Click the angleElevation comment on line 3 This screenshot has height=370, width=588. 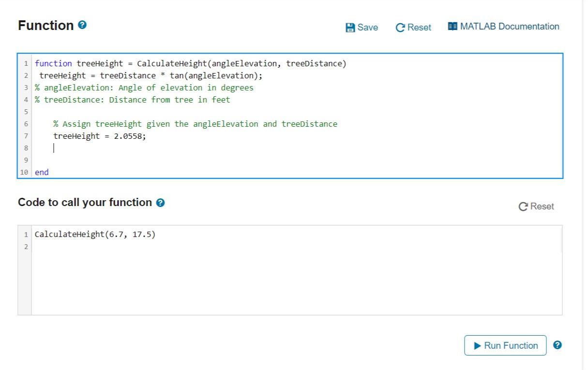144,88
